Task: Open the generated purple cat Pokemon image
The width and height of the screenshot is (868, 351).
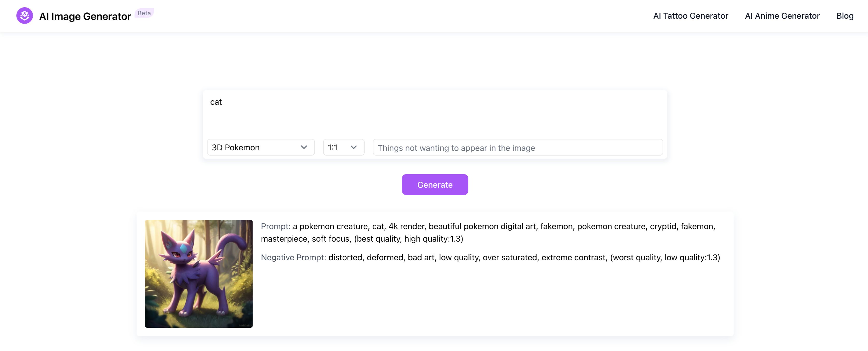Action: 198,273
